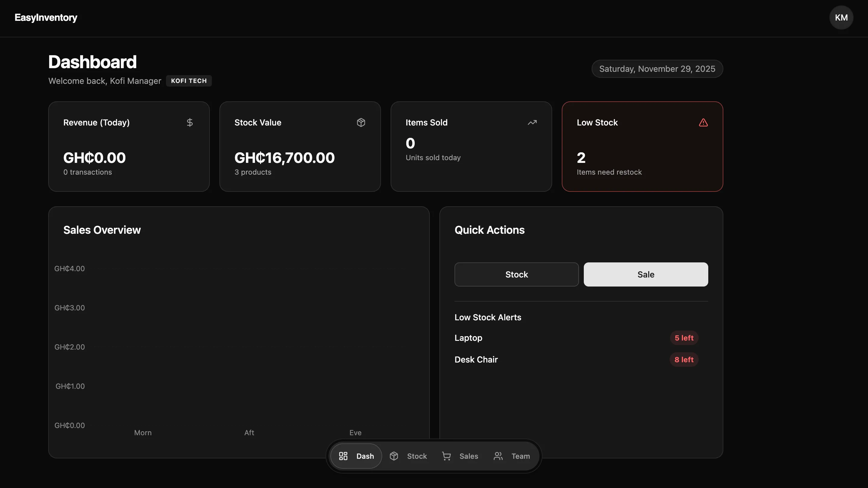Click the Team people icon in bottom navigation
Screen dimensions: 868x488
click(x=498, y=456)
